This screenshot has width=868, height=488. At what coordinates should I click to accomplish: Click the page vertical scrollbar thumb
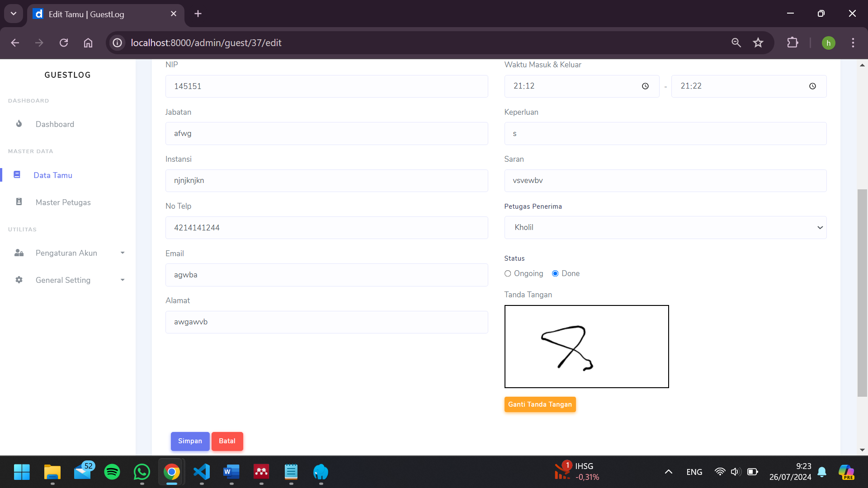pyautogui.click(x=862, y=293)
